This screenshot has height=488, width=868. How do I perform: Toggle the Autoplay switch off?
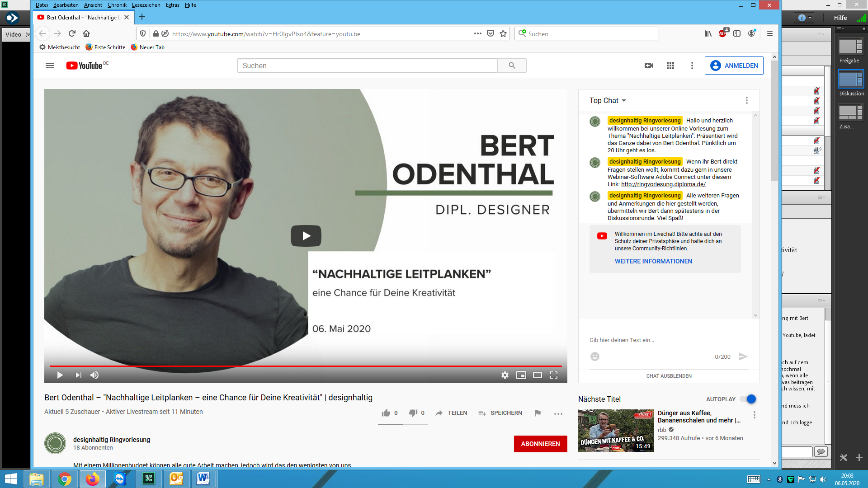point(748,399)
